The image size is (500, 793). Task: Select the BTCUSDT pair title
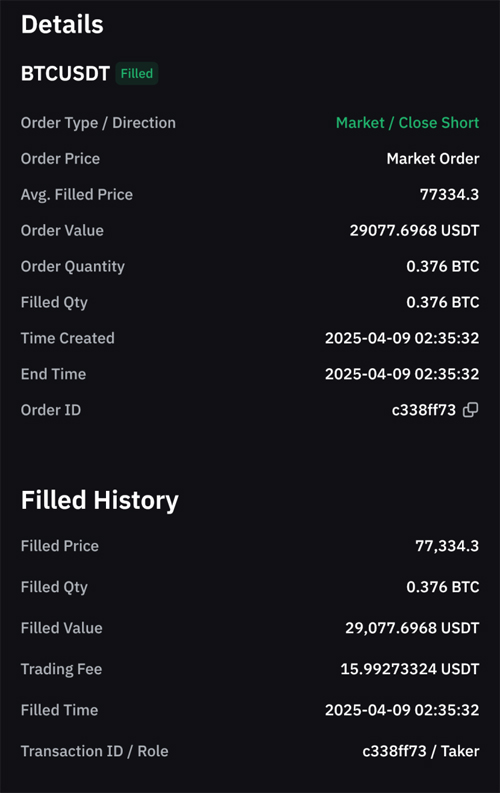pyautogui.click(x=65, y=74)
